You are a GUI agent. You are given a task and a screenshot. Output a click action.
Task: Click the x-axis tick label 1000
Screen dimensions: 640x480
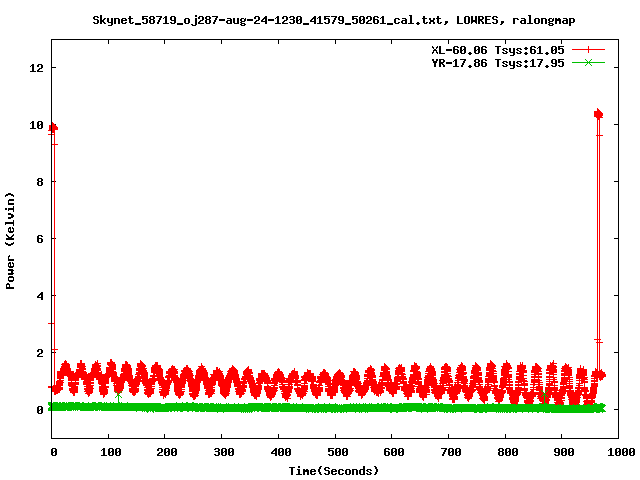click(x=621, y=452)
